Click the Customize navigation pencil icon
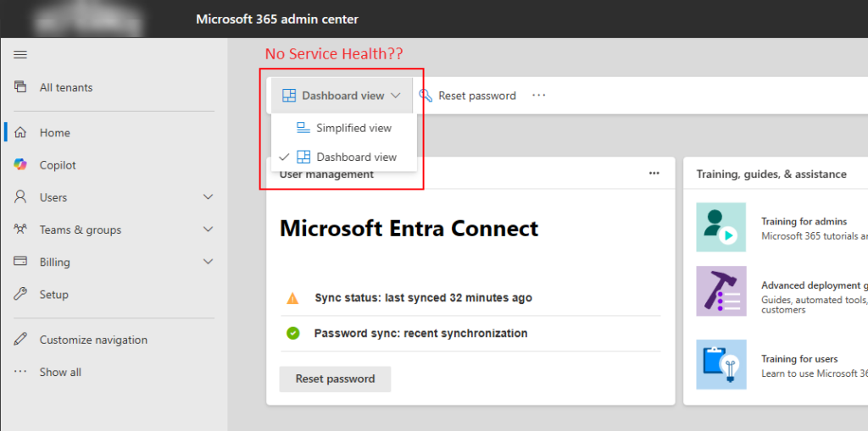This screenshot has height=431, width=868. coord(21,340)
